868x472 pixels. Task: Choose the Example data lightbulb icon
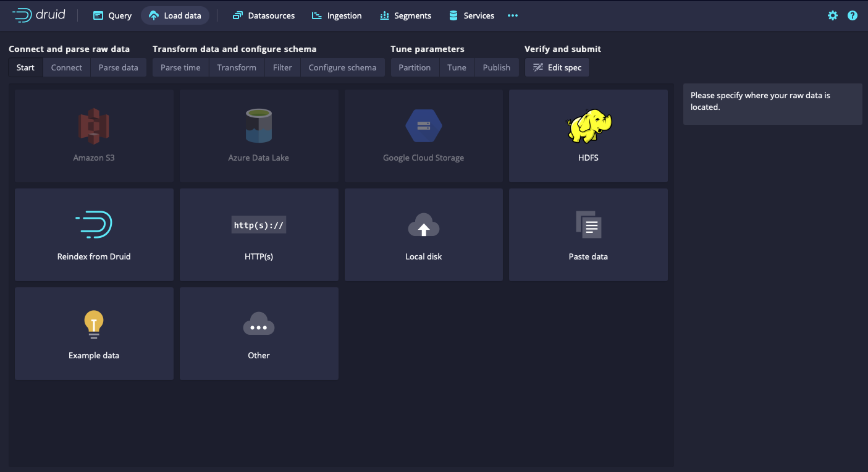tap(94, 324)
